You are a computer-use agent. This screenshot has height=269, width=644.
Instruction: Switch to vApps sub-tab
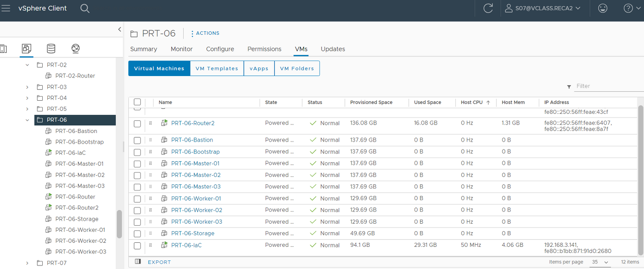point(259,69)
